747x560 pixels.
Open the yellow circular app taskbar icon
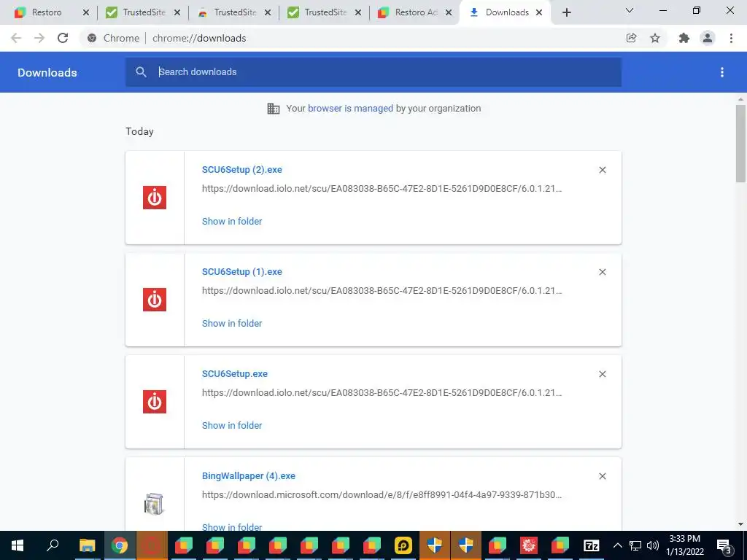pos(403,545)
